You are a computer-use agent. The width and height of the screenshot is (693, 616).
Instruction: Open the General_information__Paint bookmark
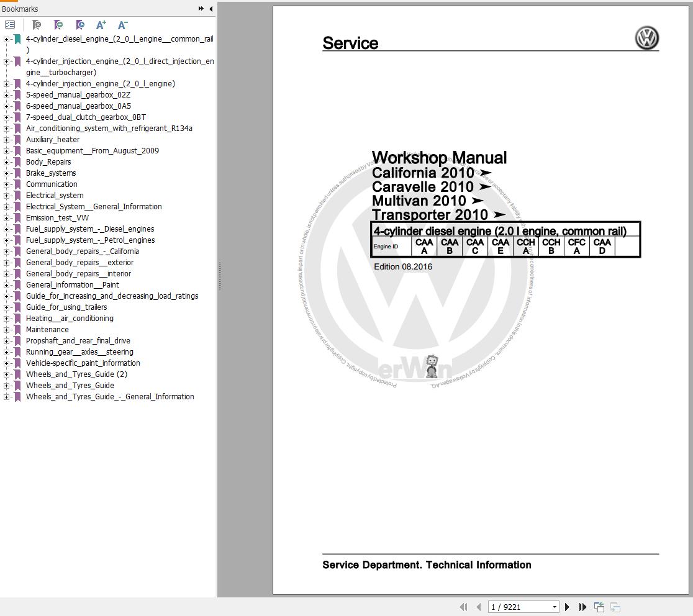point(73,284)
